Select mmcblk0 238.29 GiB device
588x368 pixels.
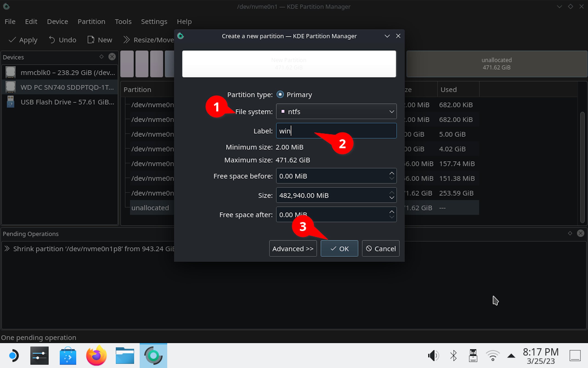click(x=60, y=72)
